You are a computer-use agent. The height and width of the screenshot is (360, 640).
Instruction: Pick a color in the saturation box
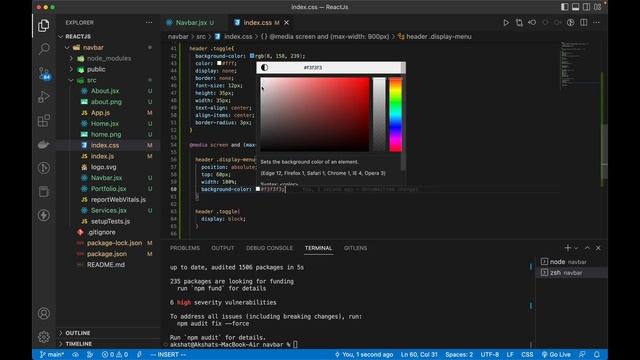coord(315,115)
